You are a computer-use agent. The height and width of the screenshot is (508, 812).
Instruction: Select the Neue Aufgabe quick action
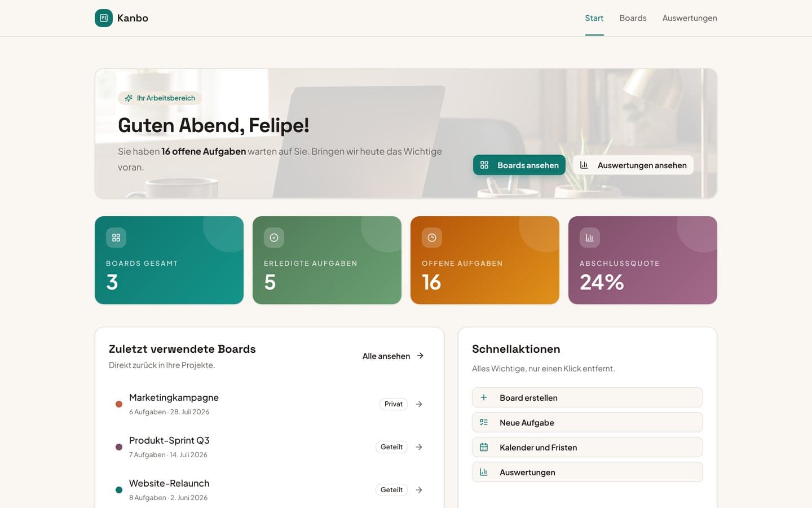point(588,422)
